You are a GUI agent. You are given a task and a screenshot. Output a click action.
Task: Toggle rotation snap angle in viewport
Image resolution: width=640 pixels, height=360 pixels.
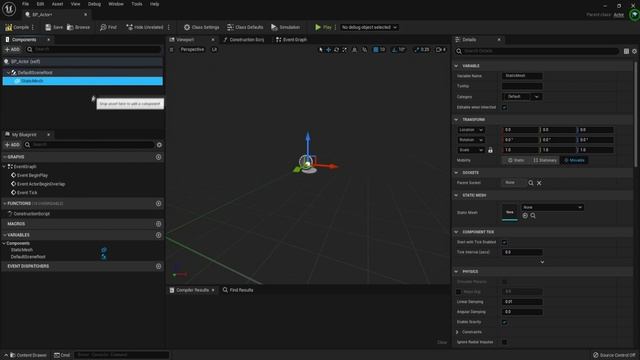pos(394,50)
